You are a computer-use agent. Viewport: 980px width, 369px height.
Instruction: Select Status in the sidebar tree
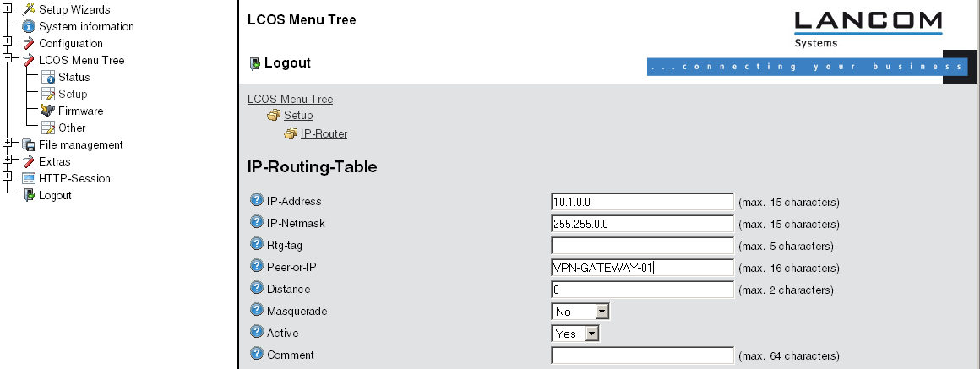[73, 77]
